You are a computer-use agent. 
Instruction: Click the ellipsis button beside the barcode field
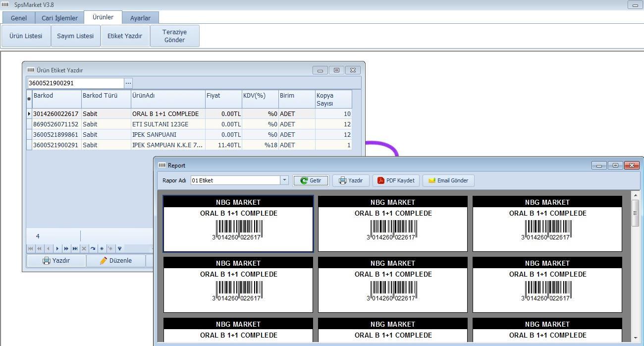tap(128, 83)
